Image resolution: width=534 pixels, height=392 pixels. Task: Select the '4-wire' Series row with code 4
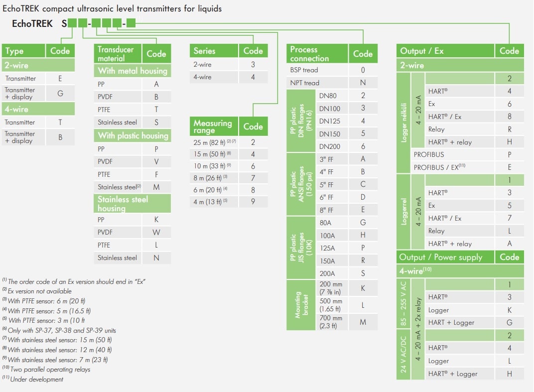[229, 77]
